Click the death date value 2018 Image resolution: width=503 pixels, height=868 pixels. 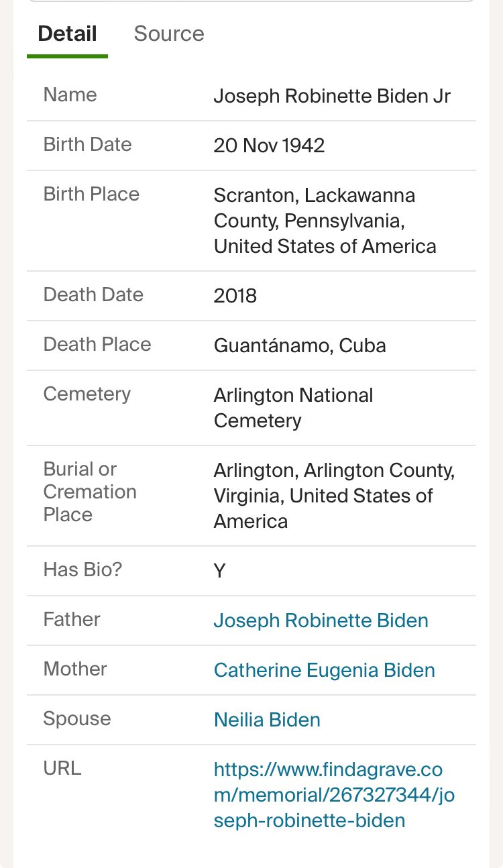point(235,296)
